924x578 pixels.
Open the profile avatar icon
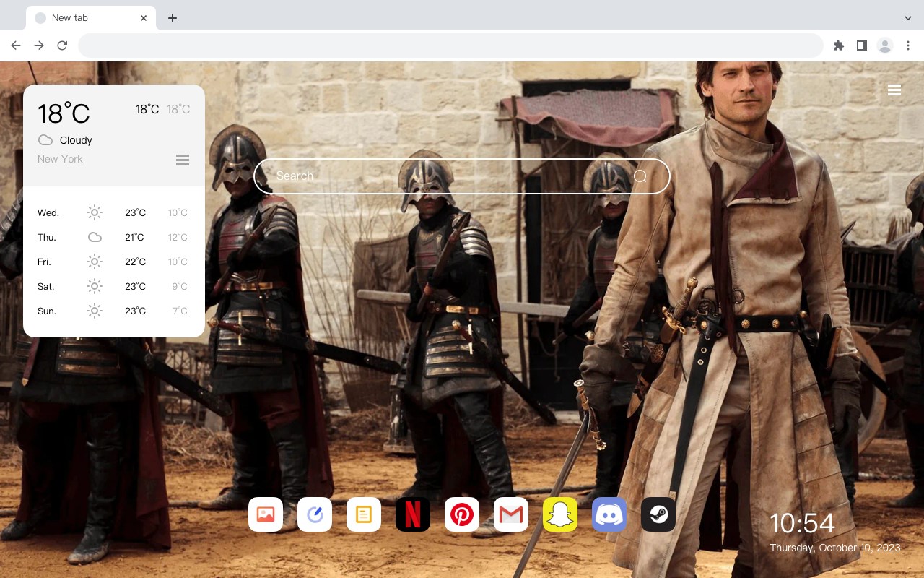885,46
